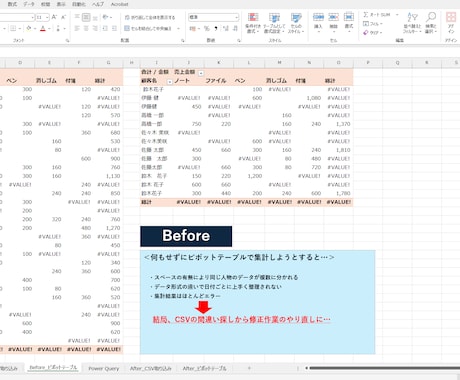The image size is (460, 380).
Task: Select column P header
Action: tap(368, 63)
